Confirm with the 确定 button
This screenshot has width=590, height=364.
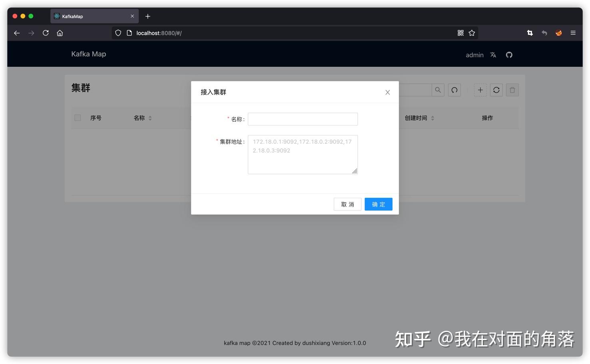378,204
